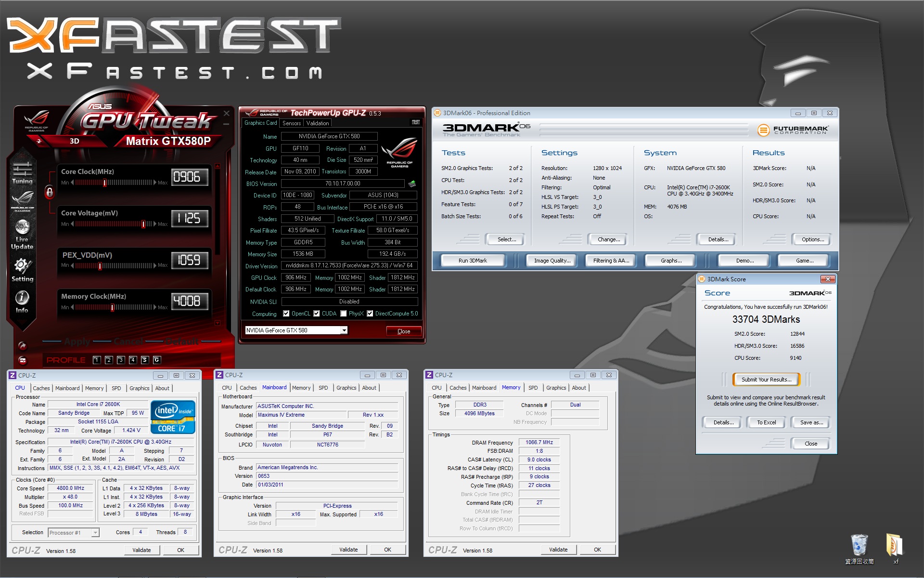Click Submit Your Results button
Screen dimensions: 924x578
pyautogui.click(x=766, y=380)
